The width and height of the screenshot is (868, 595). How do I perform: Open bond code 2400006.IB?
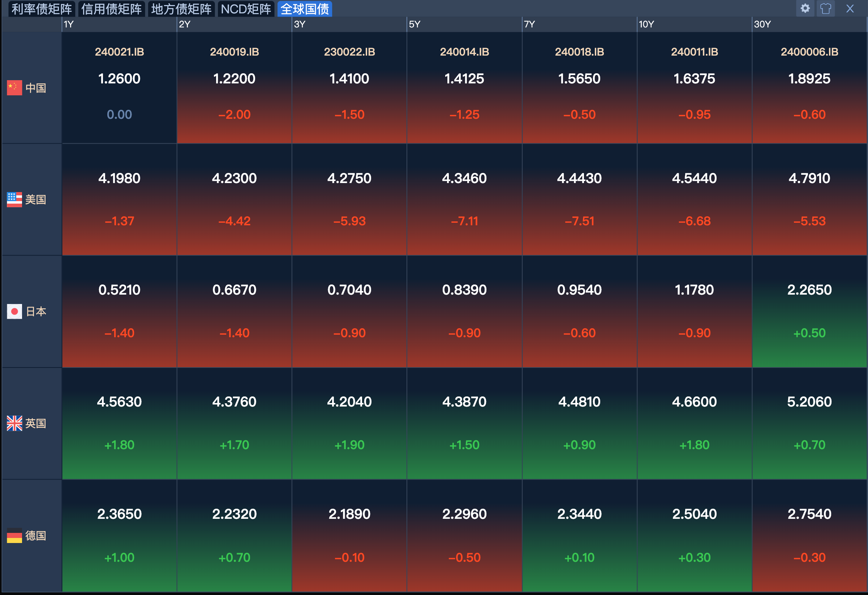[809, 52]
